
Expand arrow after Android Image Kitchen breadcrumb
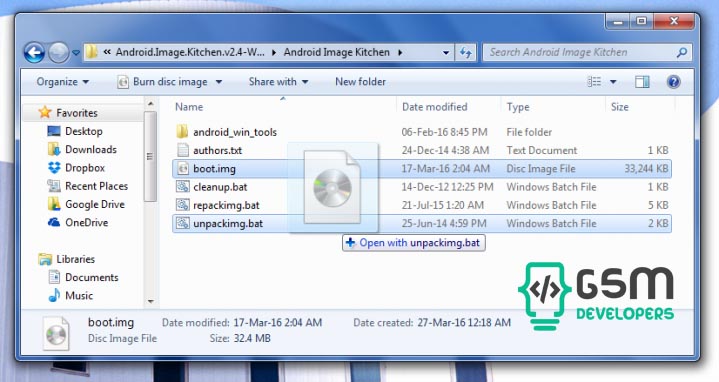[400, 53]
